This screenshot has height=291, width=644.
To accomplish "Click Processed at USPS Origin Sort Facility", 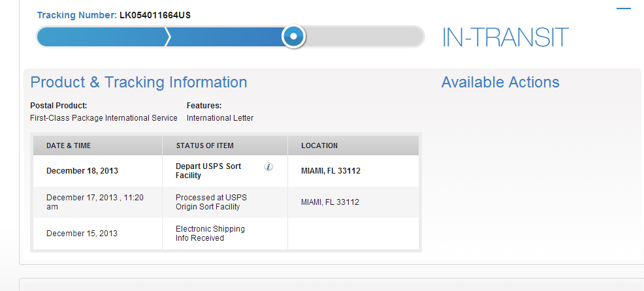I will [211, 202].
